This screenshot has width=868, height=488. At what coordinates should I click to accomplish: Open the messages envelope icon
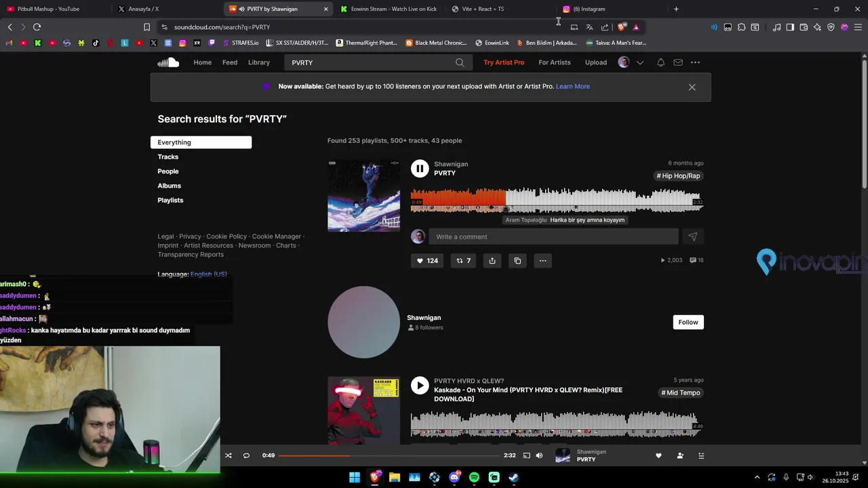(678, 62)
